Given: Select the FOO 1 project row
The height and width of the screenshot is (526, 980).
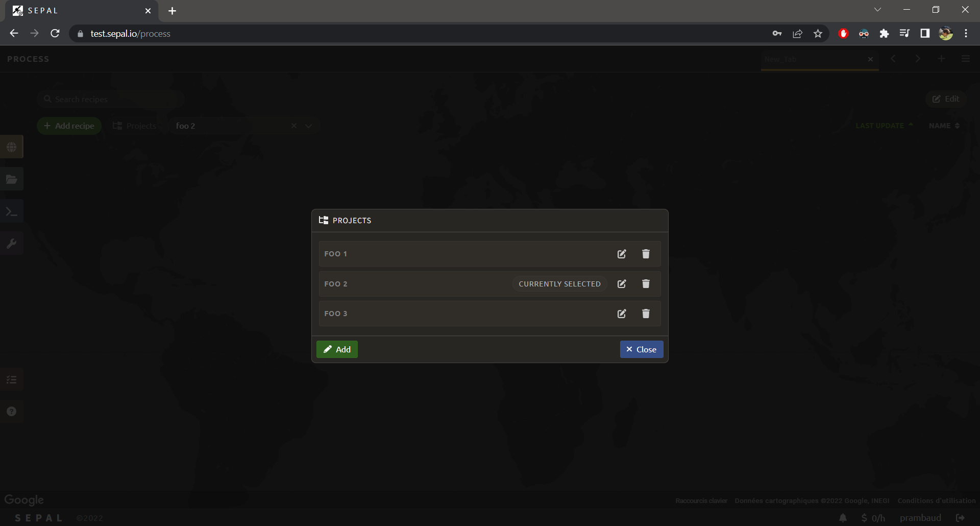Looking at the screenshot, I should pyautogui.click(x=459, y=254).
